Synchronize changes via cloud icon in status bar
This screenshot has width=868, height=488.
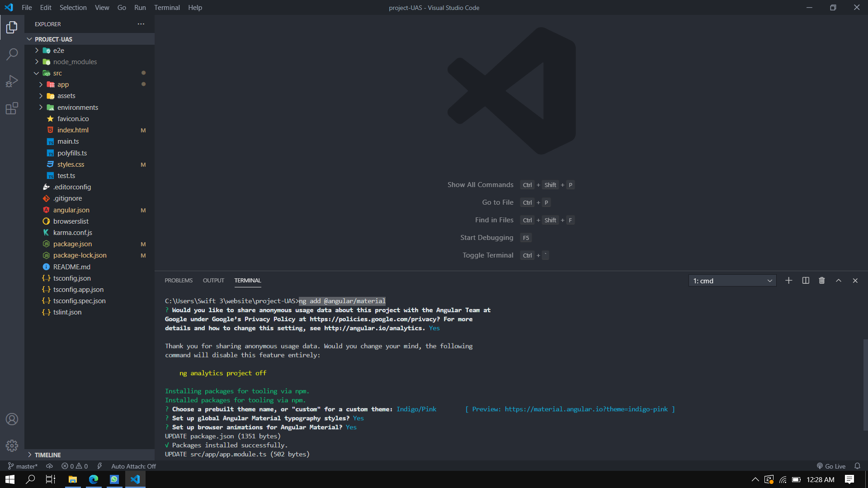point(50,466)
